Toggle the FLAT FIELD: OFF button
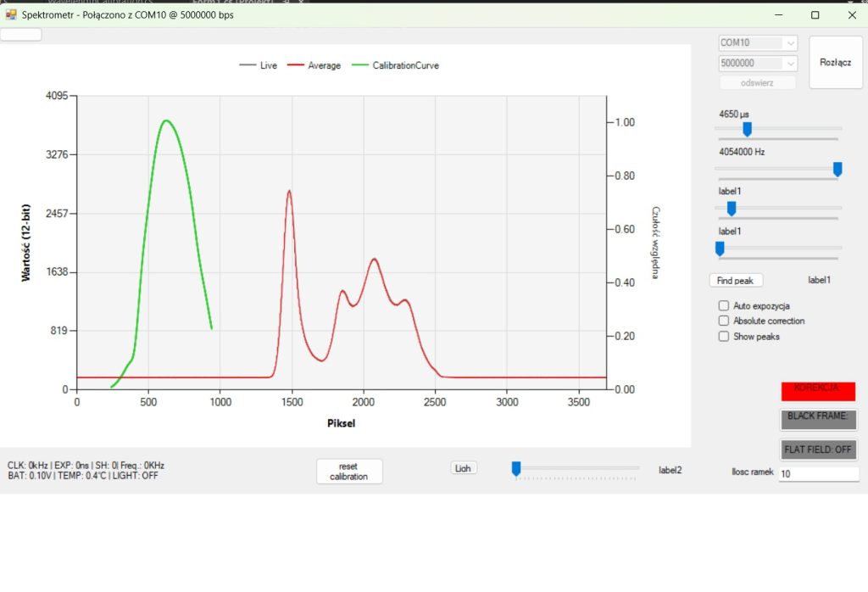 point(818,450)
